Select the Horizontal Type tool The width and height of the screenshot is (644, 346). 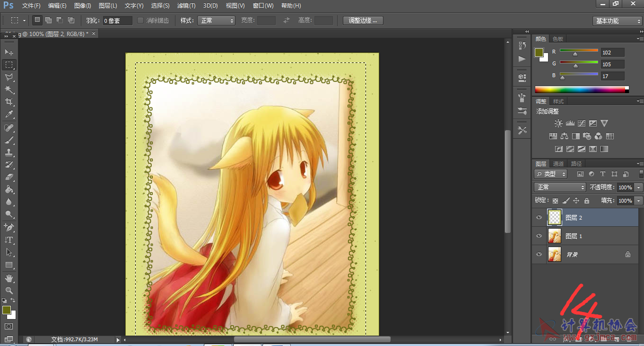pos(9,240)
